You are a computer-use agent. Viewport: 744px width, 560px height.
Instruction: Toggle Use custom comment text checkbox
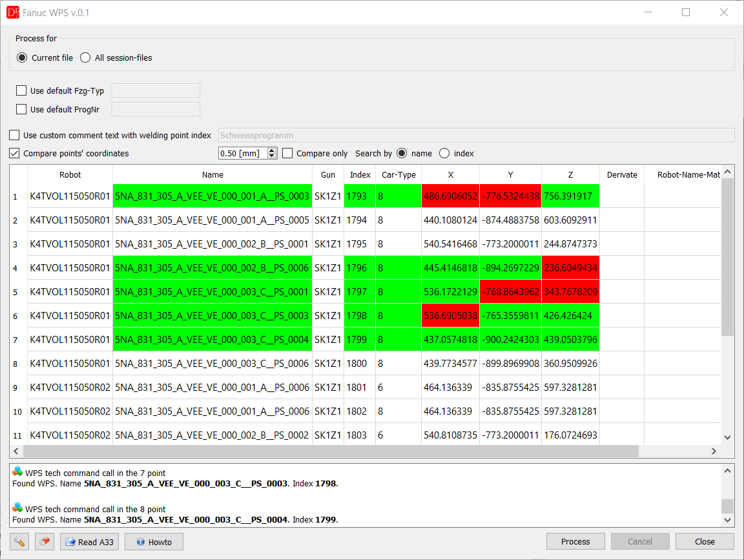(x=15, y=135)
